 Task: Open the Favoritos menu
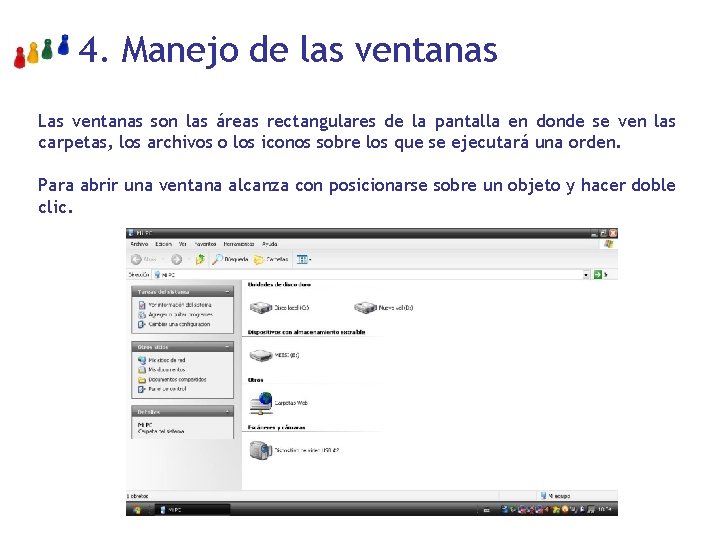205,244
